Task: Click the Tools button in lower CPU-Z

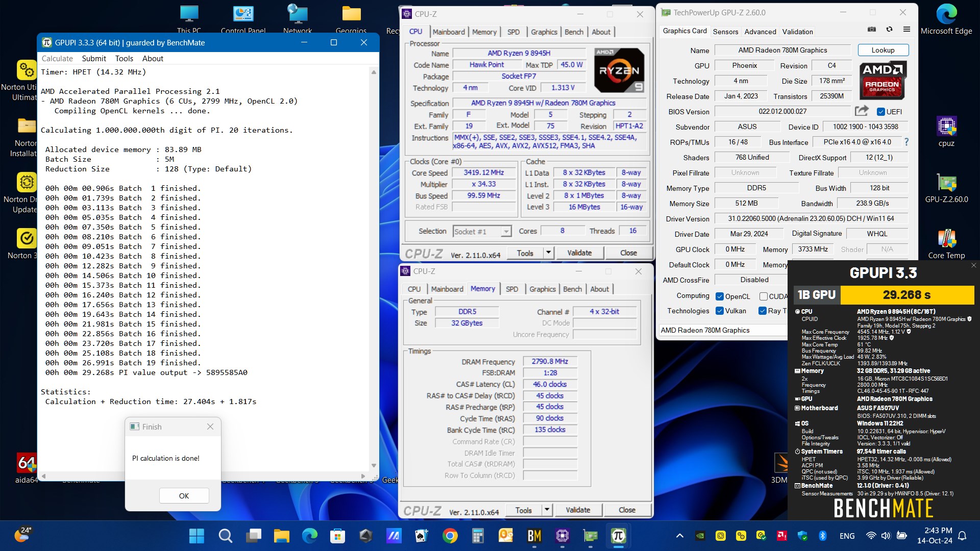Action: 523,510
